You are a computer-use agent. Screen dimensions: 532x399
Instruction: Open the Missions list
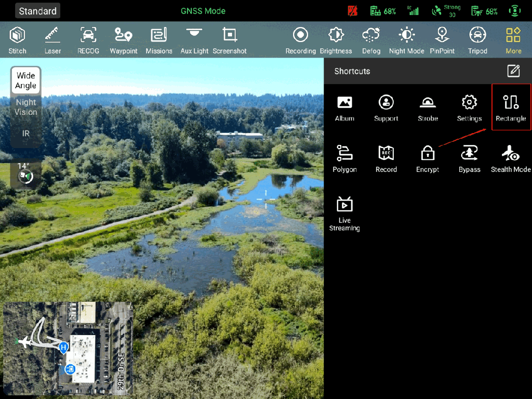[x=159, y=41]
